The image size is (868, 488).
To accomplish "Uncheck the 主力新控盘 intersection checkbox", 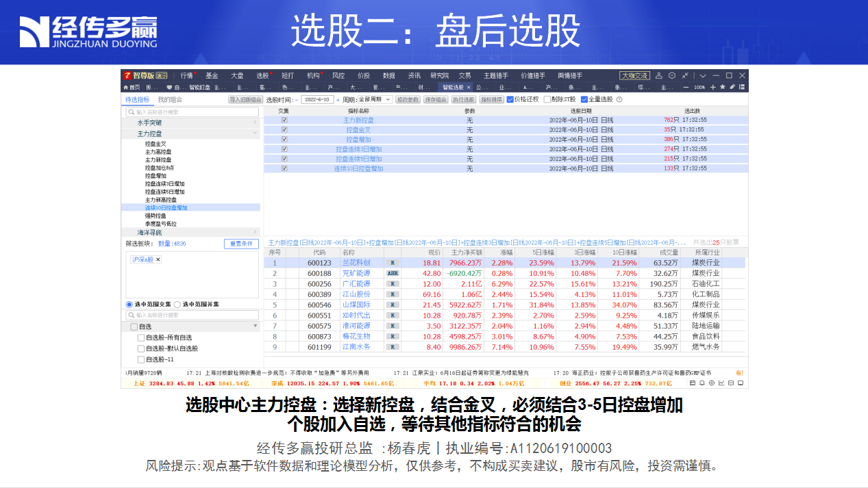I will (x=284, y=120).
